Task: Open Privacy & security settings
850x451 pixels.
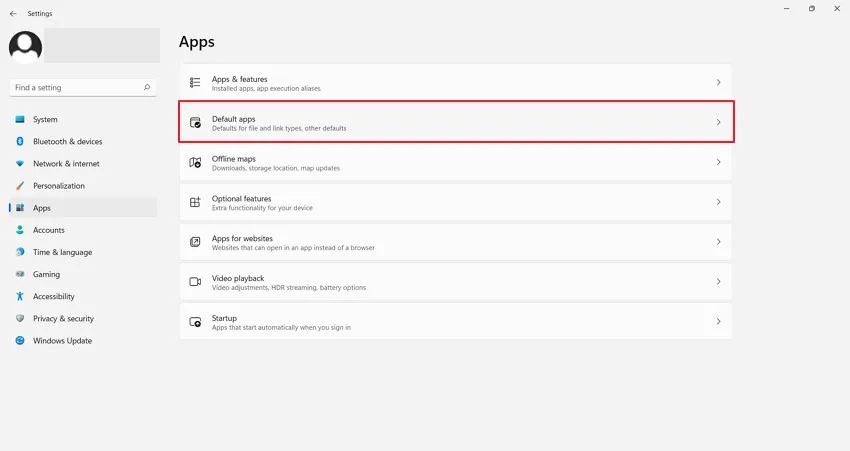Action: (x=63, y=319)
